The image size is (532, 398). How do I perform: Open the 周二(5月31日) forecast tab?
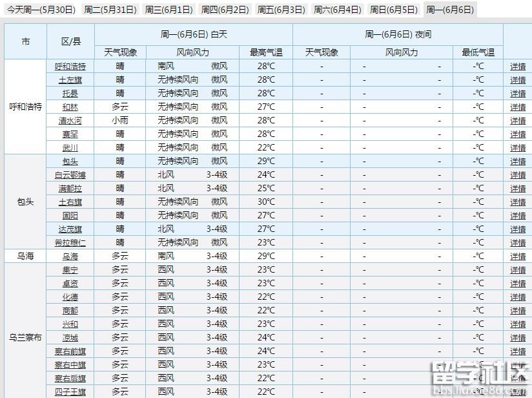point(110,10)
